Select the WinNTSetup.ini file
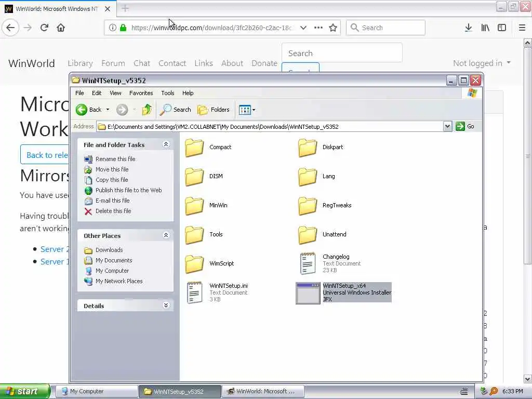The height and width of the screenshot is (399, 532). (217, 292)
